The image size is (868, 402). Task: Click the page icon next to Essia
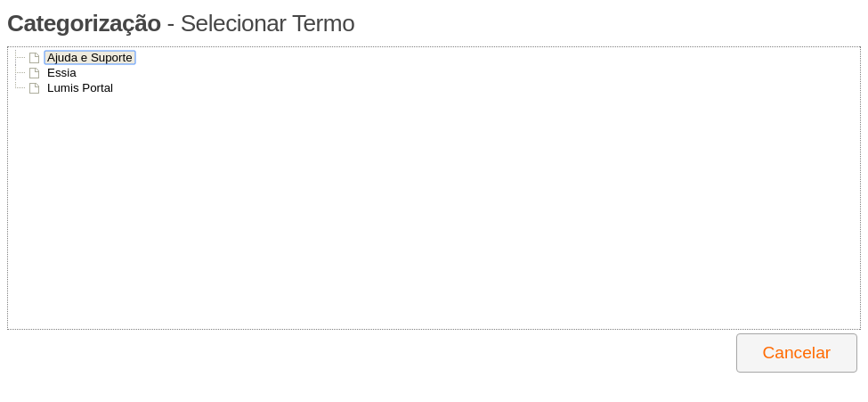pyautogui.click(x=35, y=72)
